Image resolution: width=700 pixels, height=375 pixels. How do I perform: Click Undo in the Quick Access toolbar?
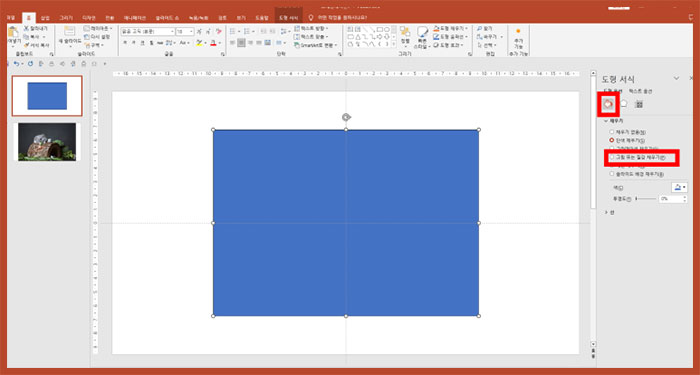17,64
